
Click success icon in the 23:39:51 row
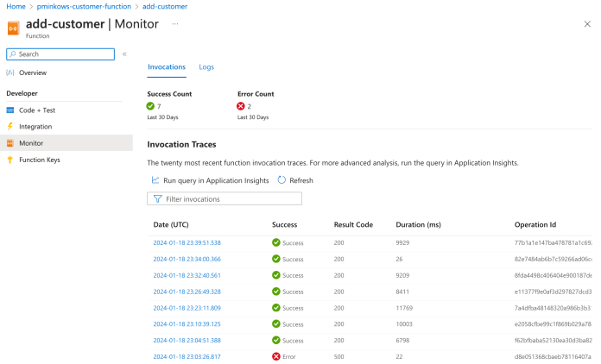[x=276, y=242]
